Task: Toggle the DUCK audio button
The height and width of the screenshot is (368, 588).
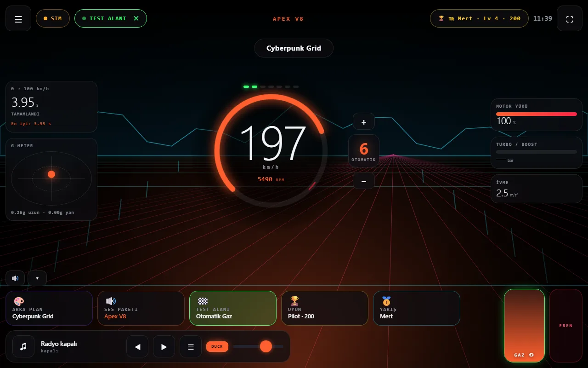Action: (x=217, y=346)
